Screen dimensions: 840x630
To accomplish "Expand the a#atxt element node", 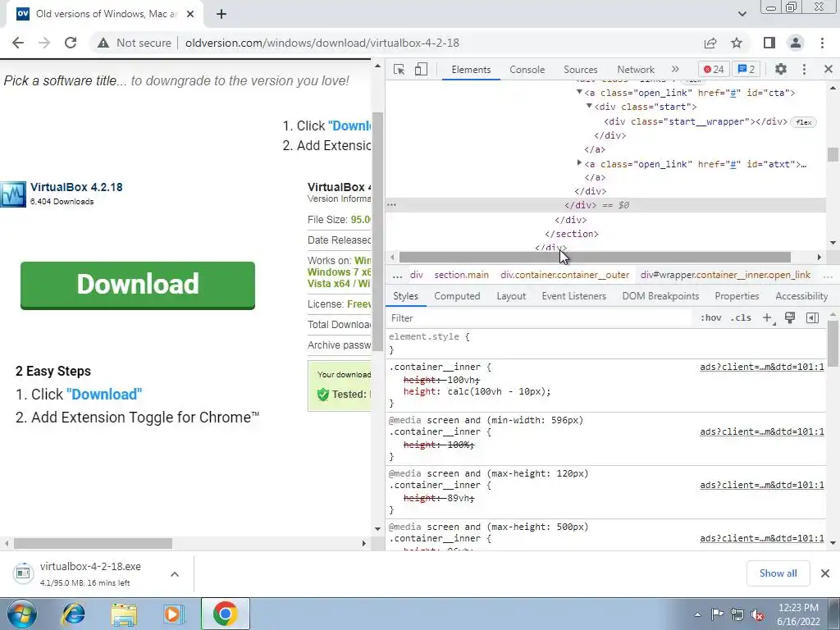I will coord(579,163).
